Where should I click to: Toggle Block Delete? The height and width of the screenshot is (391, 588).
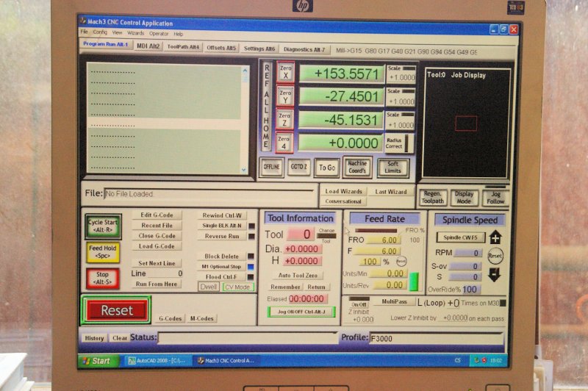[x=222, y=256]
